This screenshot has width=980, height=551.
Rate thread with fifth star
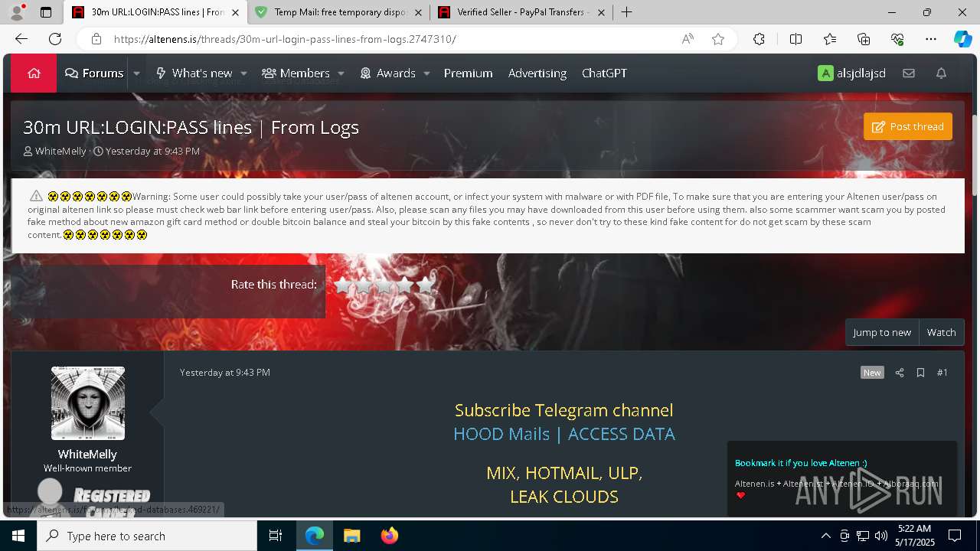coord(426,285)
